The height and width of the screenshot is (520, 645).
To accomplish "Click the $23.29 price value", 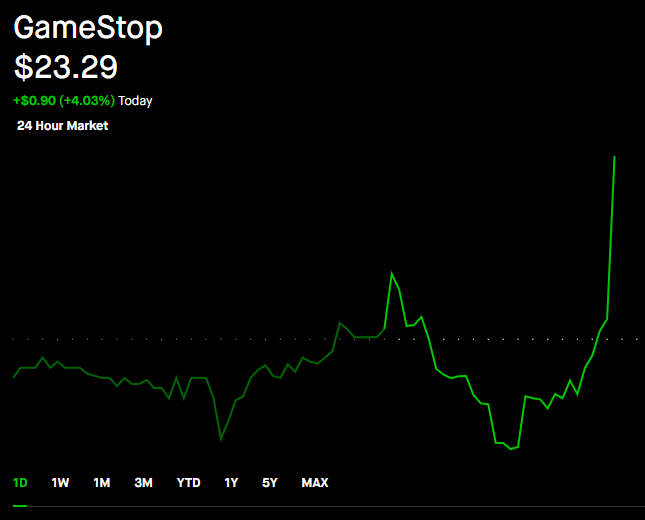I will pyautogui.click(x=66, y=67).
